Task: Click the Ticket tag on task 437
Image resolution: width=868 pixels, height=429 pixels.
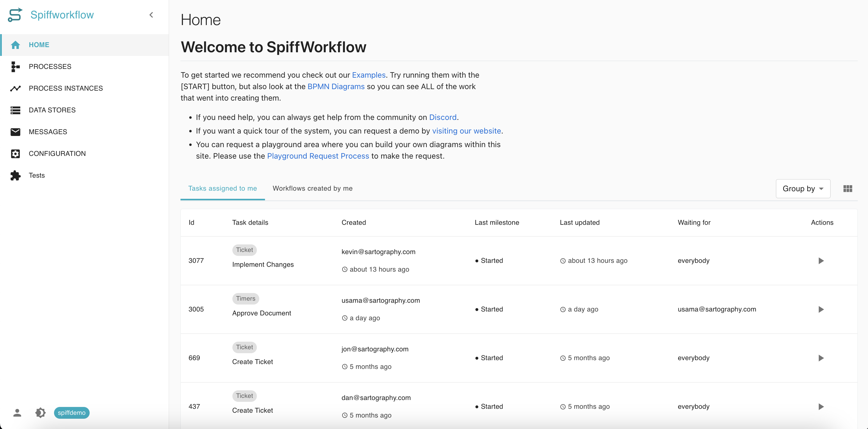Action: click(x=244, y=395)
